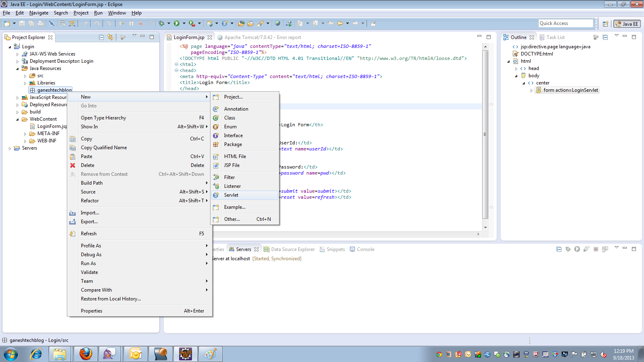Unmute the system volume in the tray
The width and height of the screenshot is (644, 362).
coord(603,354)
